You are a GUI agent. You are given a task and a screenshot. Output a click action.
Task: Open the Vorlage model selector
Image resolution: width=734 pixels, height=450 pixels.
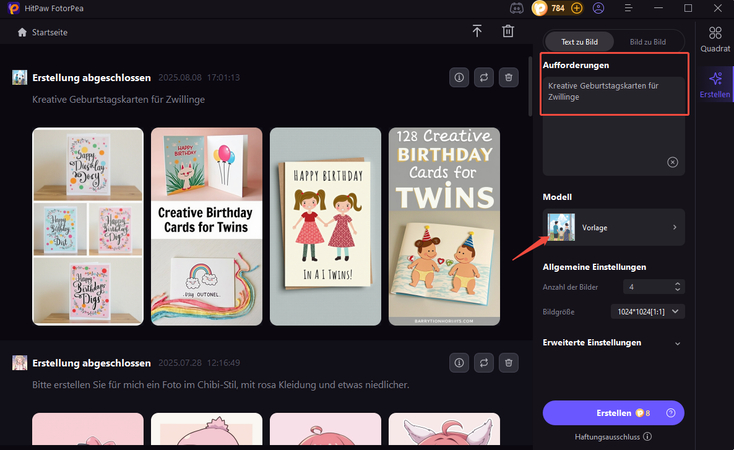[613, 228]
